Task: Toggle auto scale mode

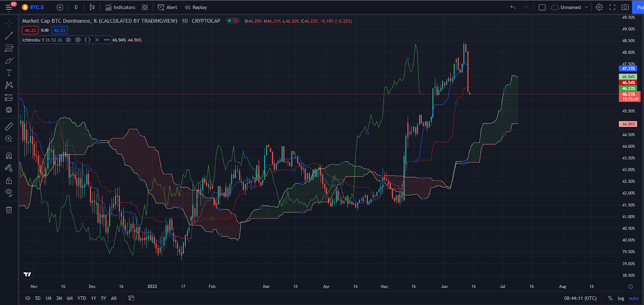Action: pos(634,298)
